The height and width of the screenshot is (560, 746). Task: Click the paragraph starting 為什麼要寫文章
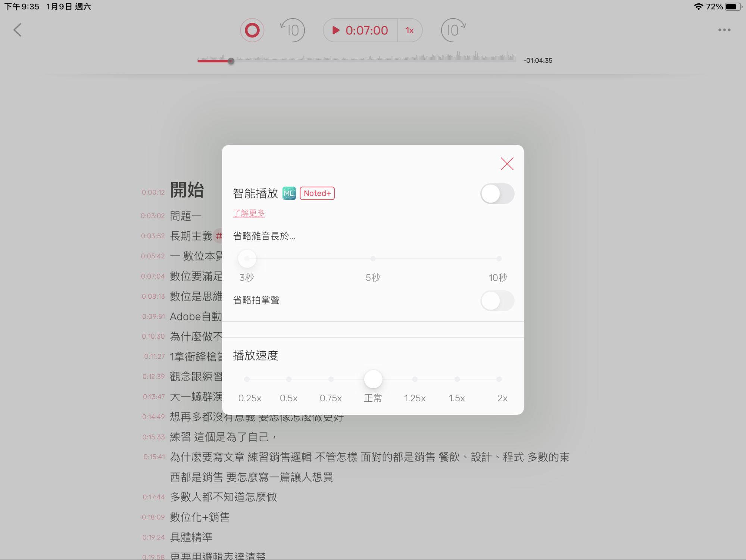370,467
